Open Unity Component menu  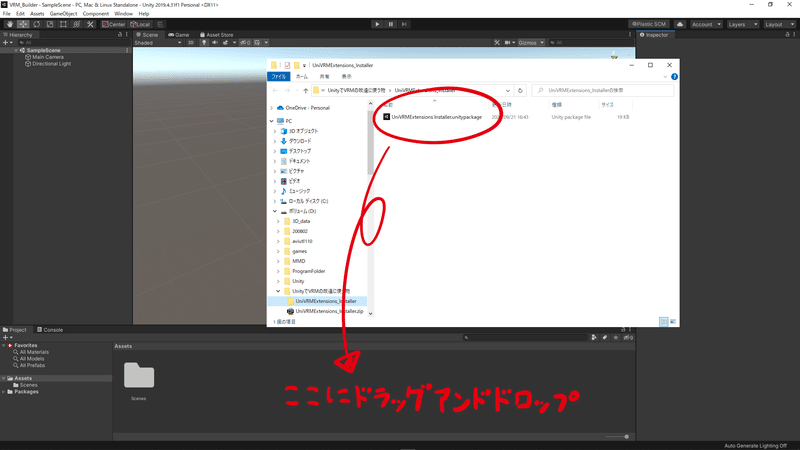95,14
